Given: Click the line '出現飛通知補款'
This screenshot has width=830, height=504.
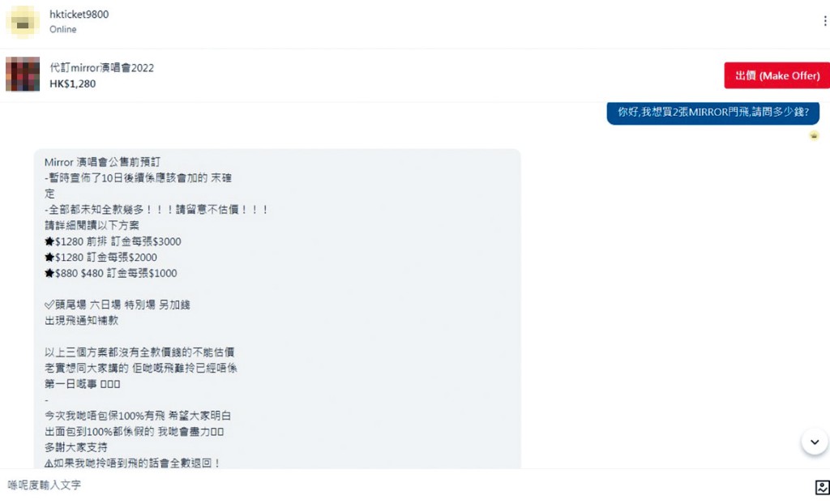Looking at the screenshot, I should (82, 321).
